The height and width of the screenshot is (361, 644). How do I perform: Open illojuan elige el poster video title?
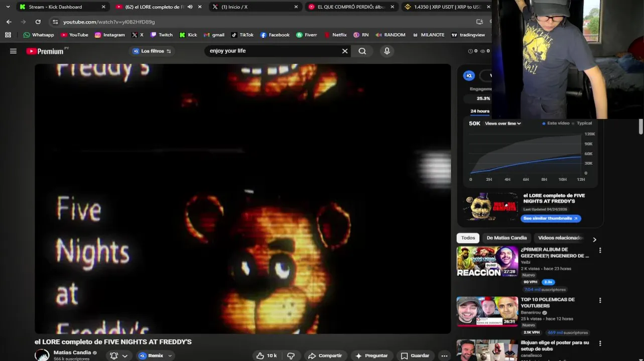click(x=555, y=345)
